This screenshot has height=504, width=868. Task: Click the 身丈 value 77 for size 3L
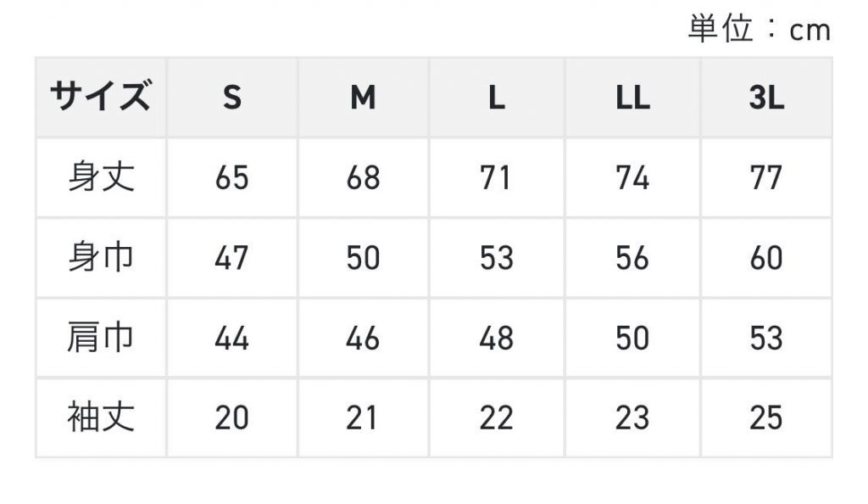click(766, 178)
